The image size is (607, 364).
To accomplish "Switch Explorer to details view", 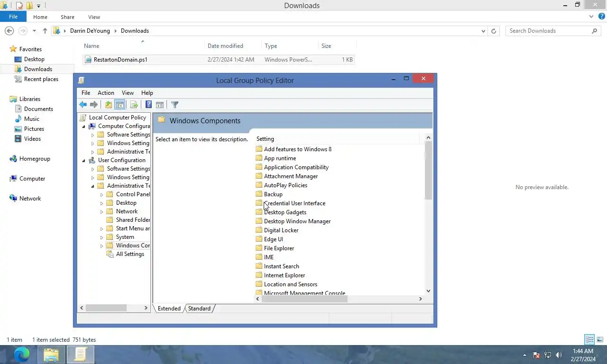I will 589,339.
